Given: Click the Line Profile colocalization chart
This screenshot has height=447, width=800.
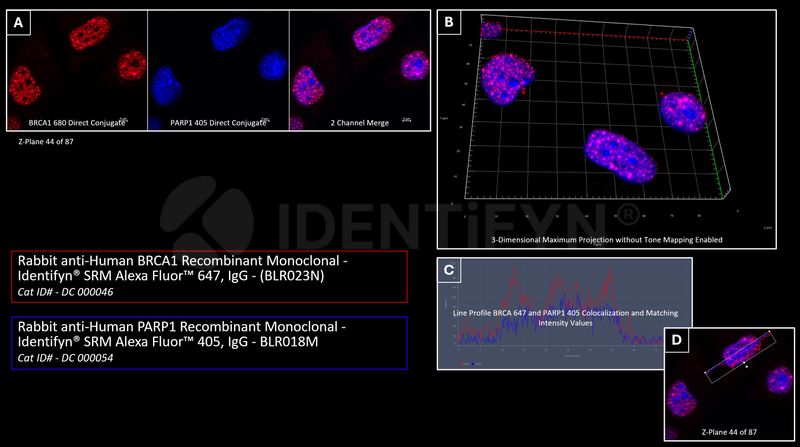Looking at the screenshot, I should (565, 313).
